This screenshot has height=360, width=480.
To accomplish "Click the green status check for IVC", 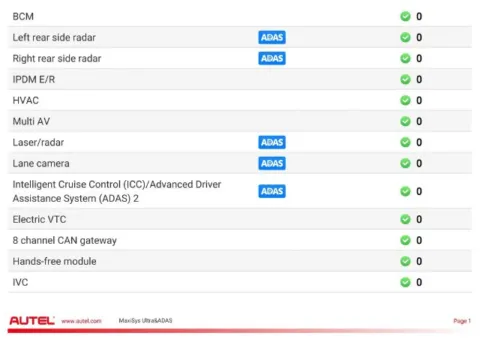I will 405,282.
